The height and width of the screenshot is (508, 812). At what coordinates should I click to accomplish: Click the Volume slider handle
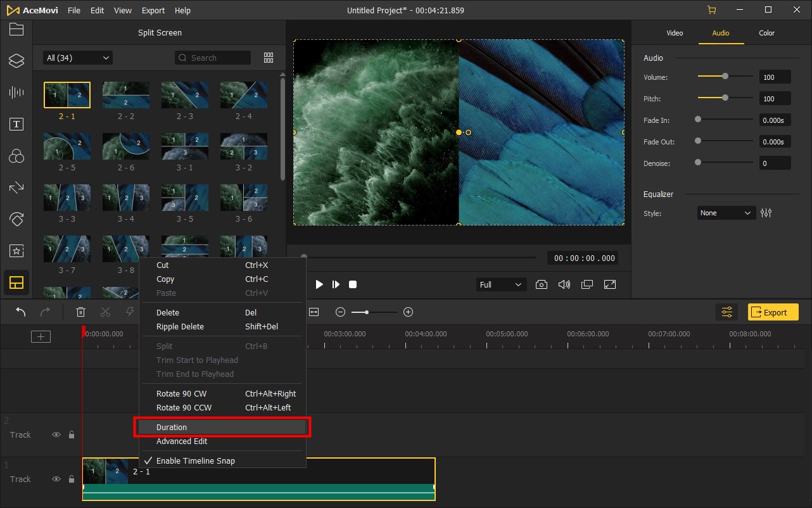point(725,77)
